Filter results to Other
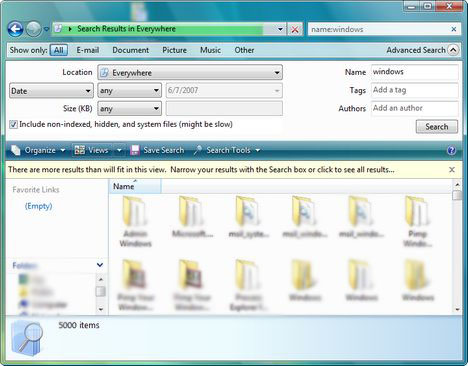The image size is (468, 366). tap(244, 50)
